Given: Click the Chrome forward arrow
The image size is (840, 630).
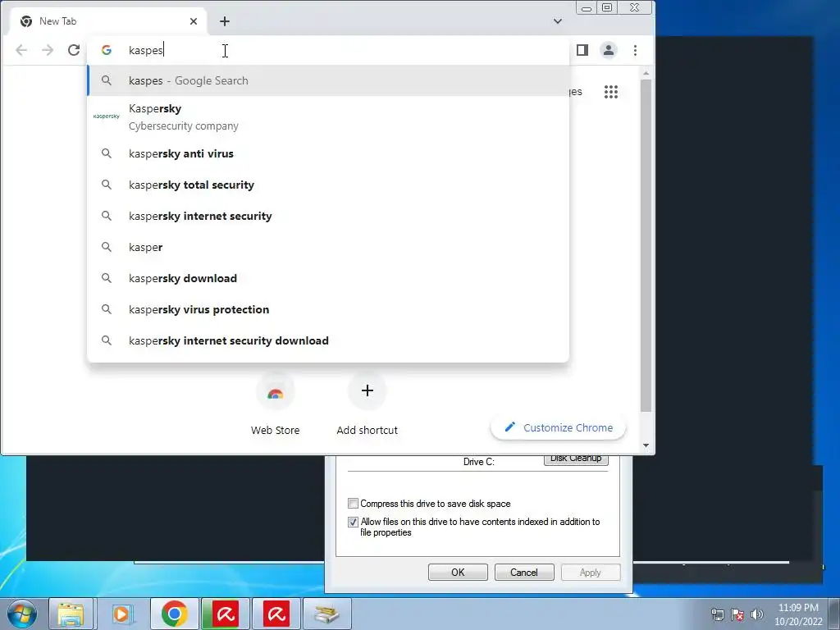Looking at the screenshot, I should pos(48,50).
